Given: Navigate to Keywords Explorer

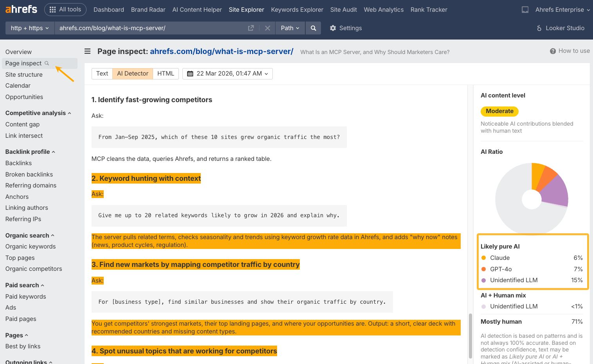Looking at the screenshot, I should point(297,9).
